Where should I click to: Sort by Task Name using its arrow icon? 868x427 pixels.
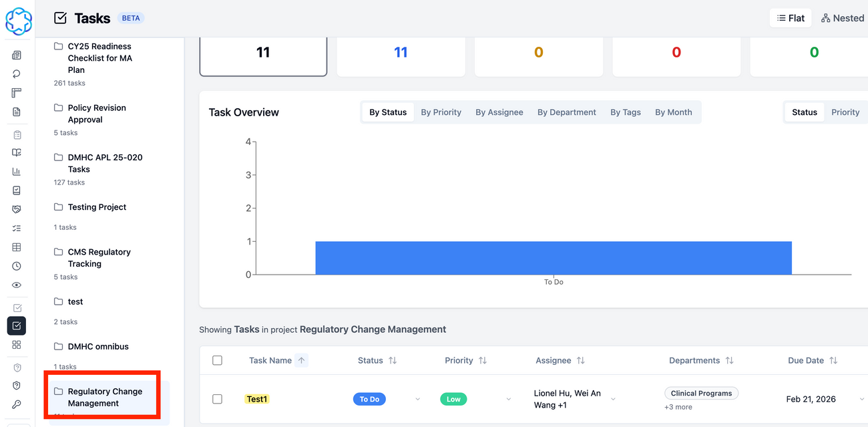[x=301, y=360]
